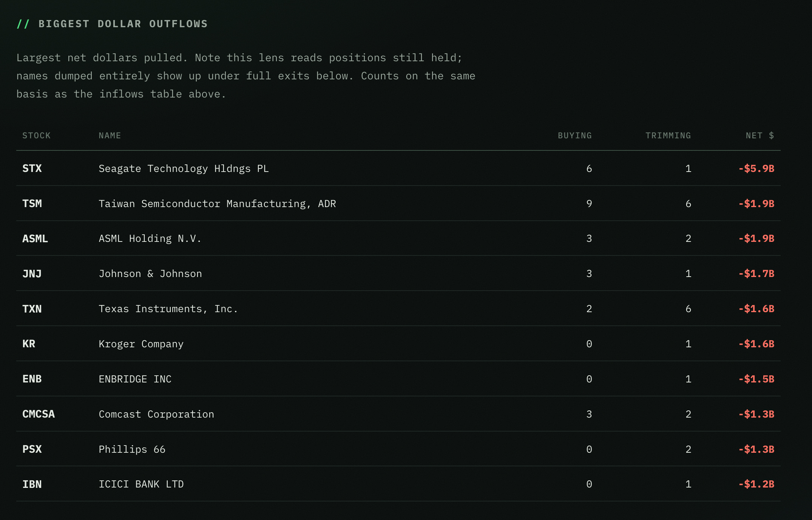The height and width of the screenshot is (520, 812).
Task: Sort by the NET $ column header
Action: pyautogui.click(x=760, y=136)
